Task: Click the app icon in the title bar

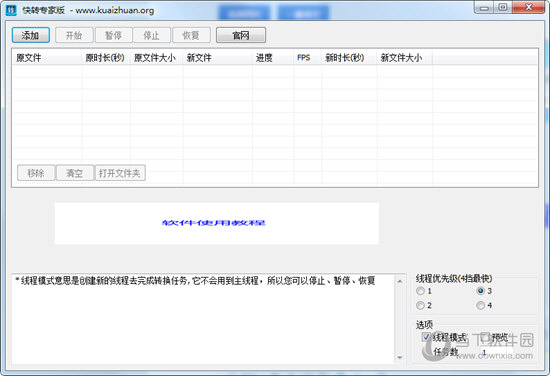Action: (11, 10)
